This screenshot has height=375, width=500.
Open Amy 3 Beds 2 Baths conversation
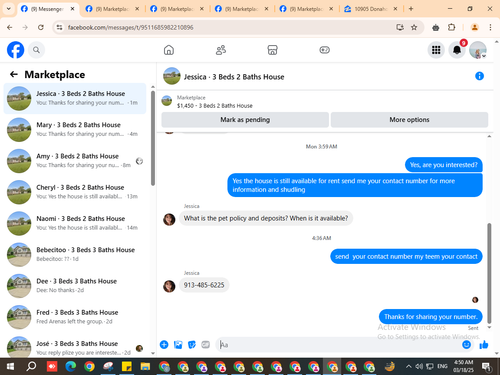[x=75, y=161]
